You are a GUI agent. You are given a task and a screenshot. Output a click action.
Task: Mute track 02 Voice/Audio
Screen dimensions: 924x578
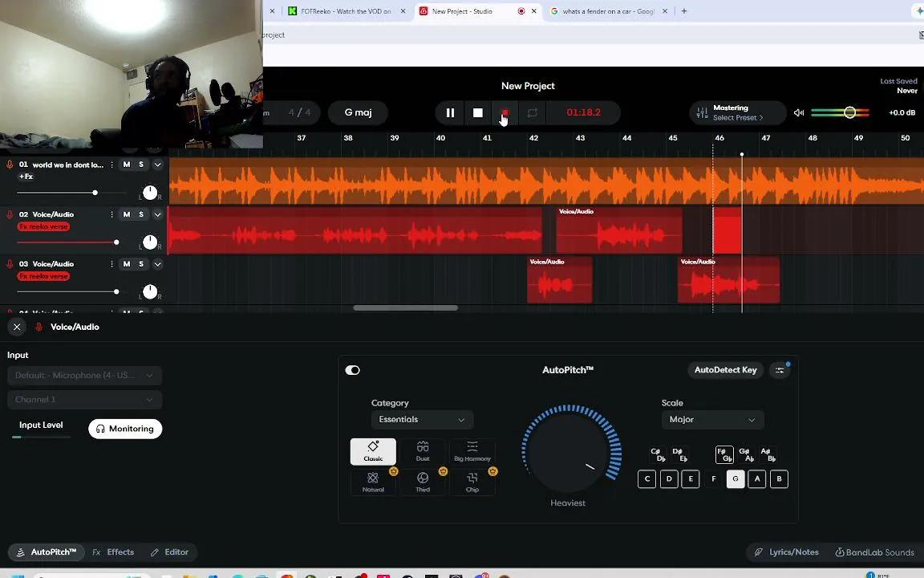(127, 214)
